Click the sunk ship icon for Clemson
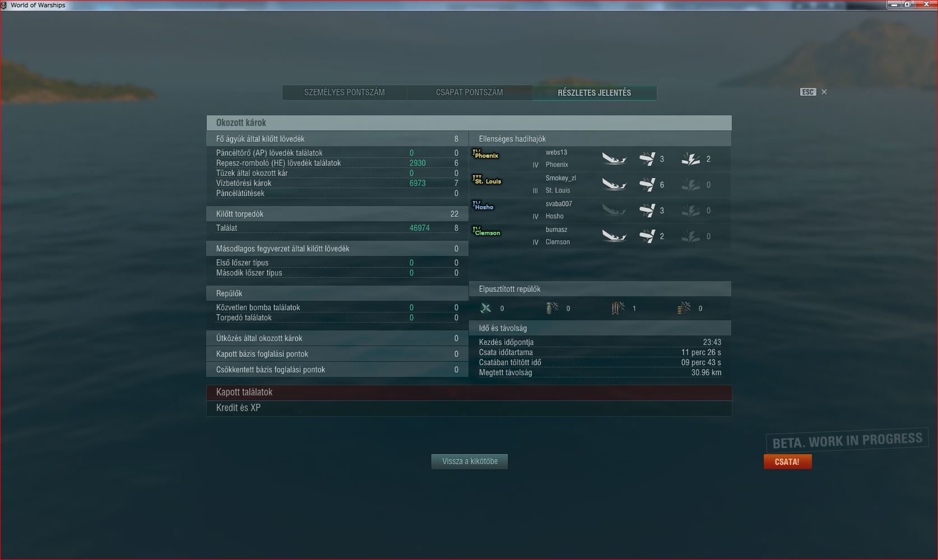The image size is (938, 560). click(x=614, y=236)
